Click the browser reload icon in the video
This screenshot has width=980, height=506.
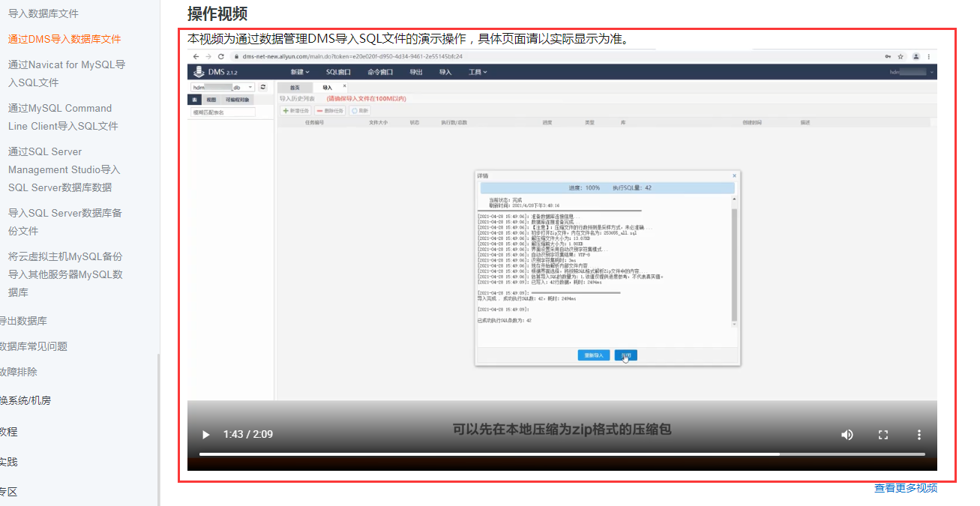click(221, 56)
